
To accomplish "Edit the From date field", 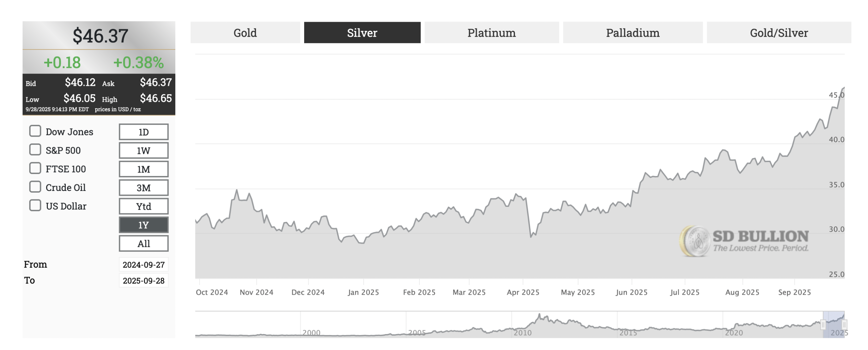I will 143,264.
